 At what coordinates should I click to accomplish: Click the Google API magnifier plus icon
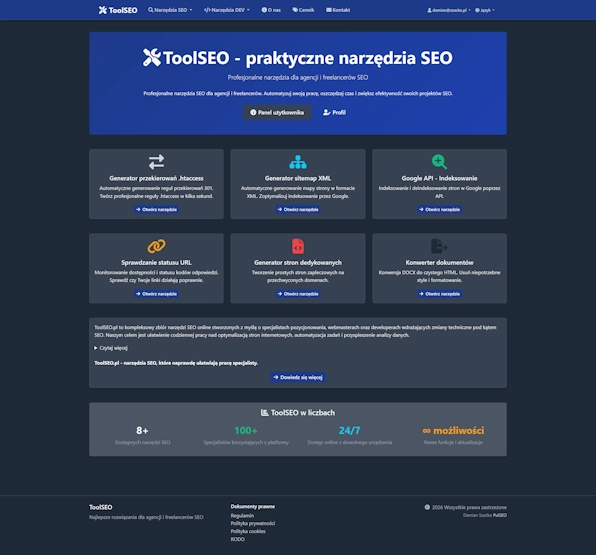(439, 162)
